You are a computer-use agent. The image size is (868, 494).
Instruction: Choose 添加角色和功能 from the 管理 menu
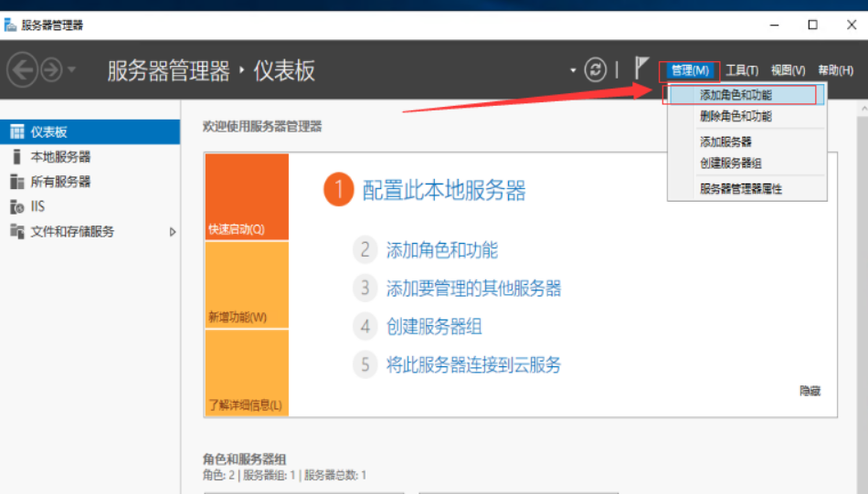click(x=736, y=95)
